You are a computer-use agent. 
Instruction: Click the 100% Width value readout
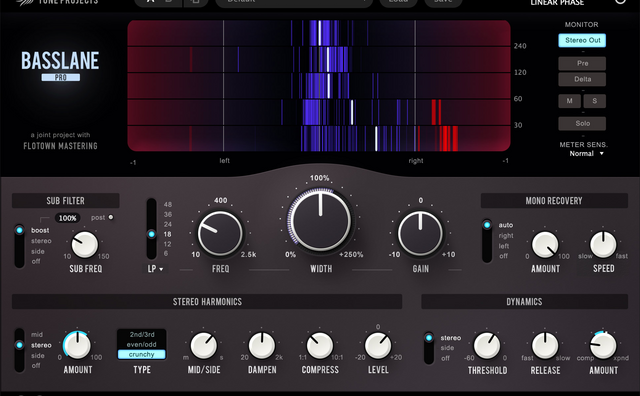(320, 178)
